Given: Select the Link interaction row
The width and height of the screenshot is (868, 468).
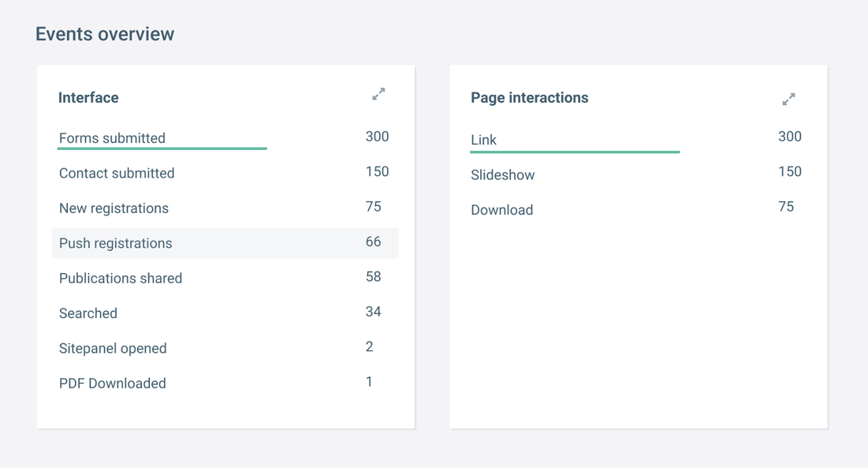Looking at the screenshot, I should pyautogui.click(x=483, y=140).
